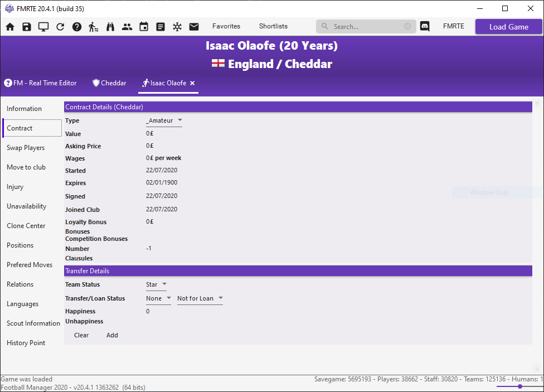The image size is (544, 392).
Task: Open the calendar icon
Action: (144, 27)
